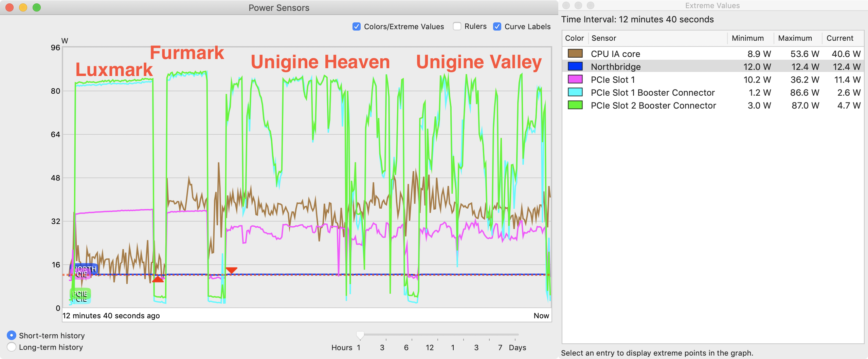Select the PCIe Slot 2 Booster Connector row
Viewport: 868px width, 359px height.
[713, 105]
